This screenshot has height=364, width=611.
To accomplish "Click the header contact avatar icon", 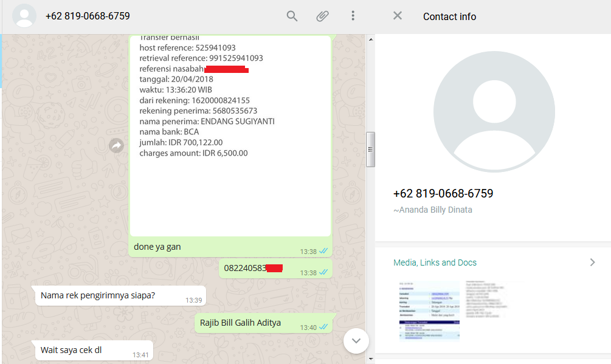I will pos(24,16).
